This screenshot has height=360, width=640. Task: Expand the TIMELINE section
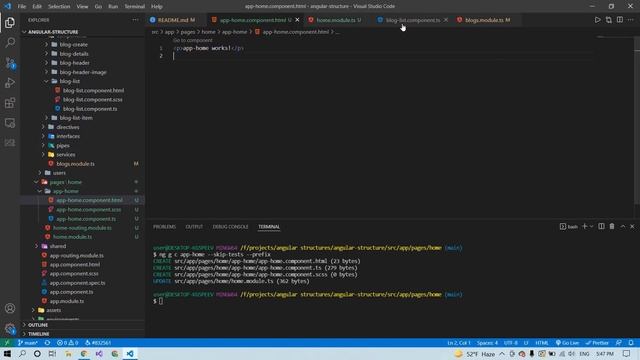38,334
